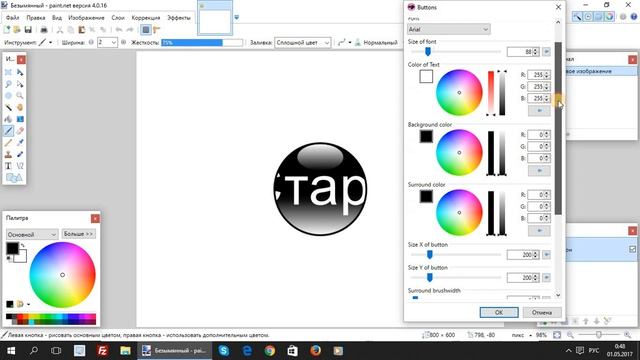The height and width of the screenshot is (360, 640).
Task: Select the Paint Bucket tool
Action: tap(8, 119)
